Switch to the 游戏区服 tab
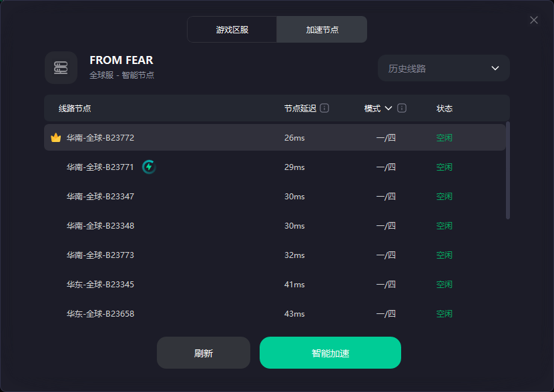This screenshot has width=554, height=392. click(232, 29)
